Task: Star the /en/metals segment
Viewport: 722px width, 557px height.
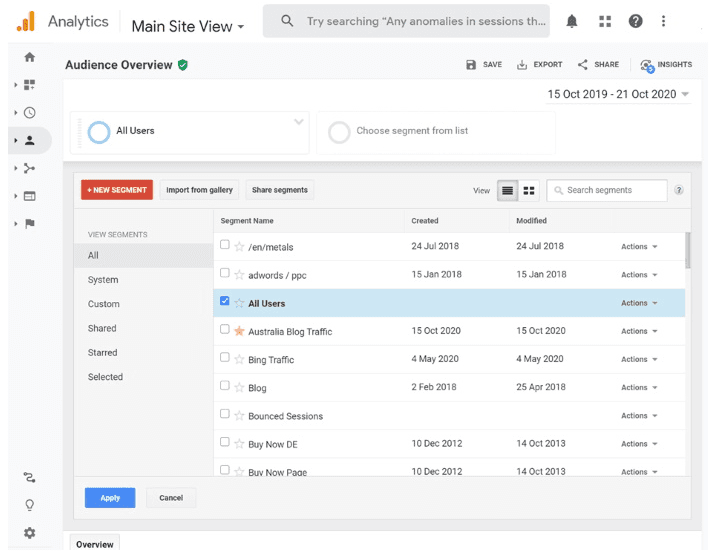Action: (x=239, y=247)
